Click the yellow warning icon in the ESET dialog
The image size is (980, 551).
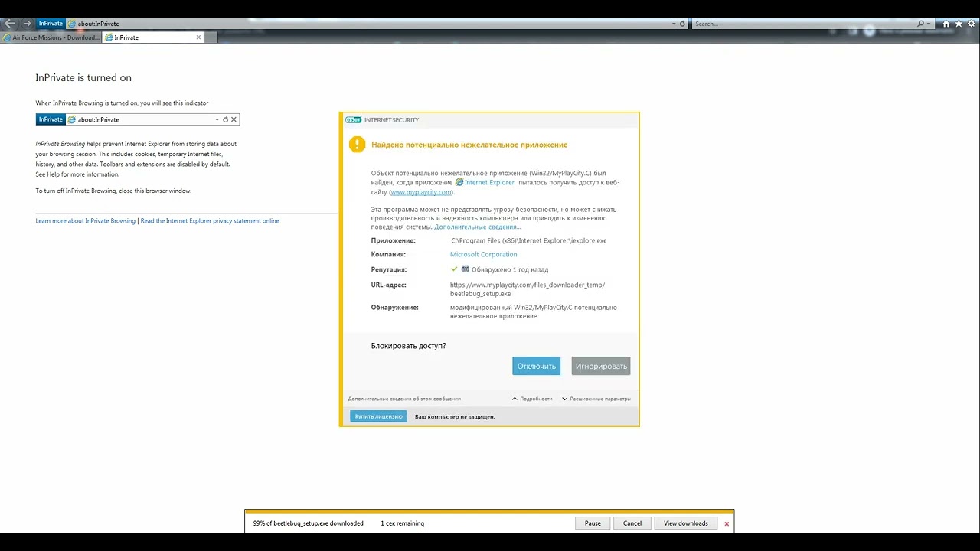coord(357,145)
